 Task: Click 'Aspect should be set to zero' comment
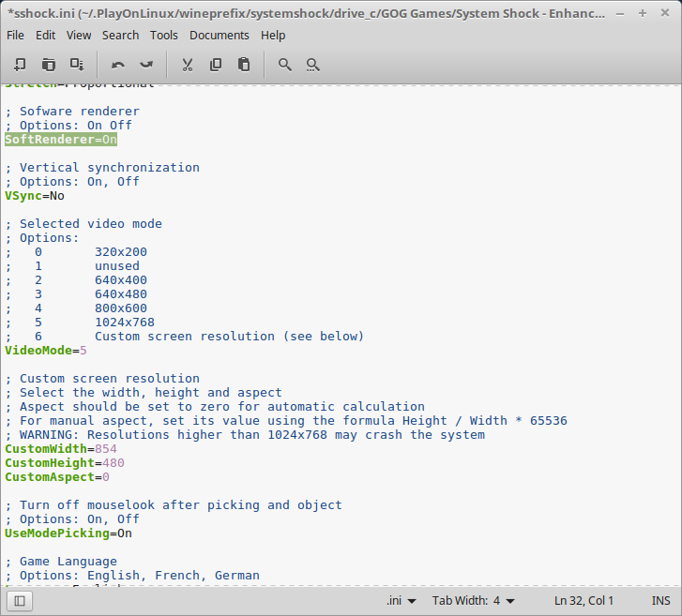click(215, 407)
